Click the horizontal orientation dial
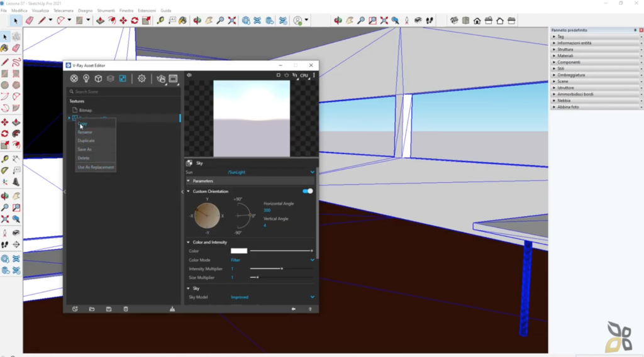The image size is (644, 357). pyautogui.click(x=207, y=216)
